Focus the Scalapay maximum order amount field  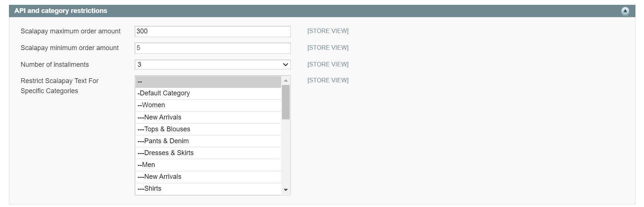coord(212,32)
